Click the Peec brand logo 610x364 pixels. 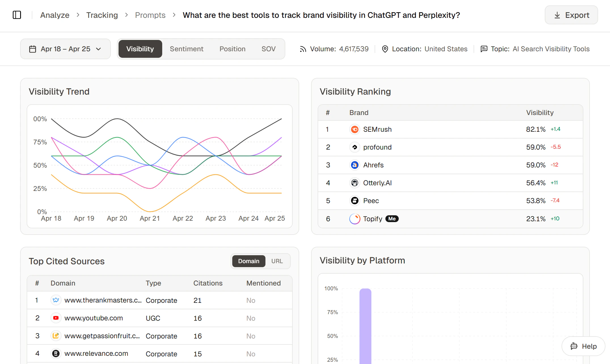click(x=354, y=201)
